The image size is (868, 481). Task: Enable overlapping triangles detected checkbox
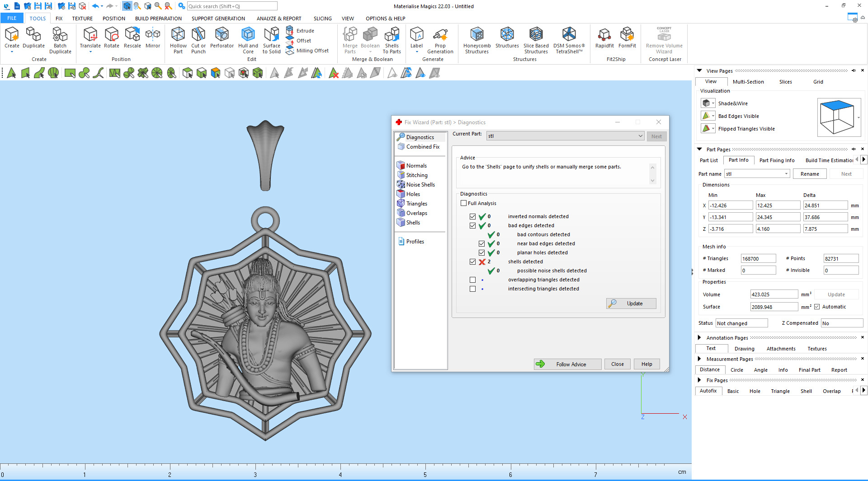click(472, 280)
